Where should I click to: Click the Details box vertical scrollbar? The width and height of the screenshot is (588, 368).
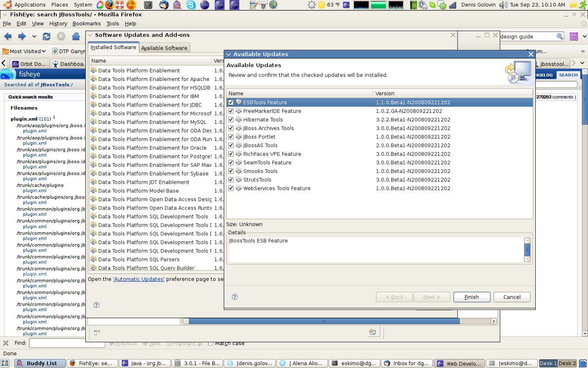(x=527, y=249)
